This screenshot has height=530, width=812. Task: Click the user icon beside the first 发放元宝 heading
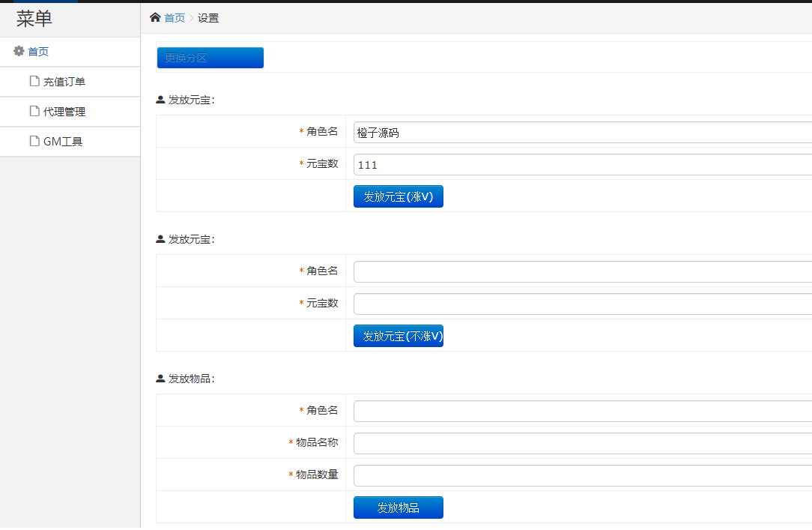pyautogui.click(x=160, y=100)
